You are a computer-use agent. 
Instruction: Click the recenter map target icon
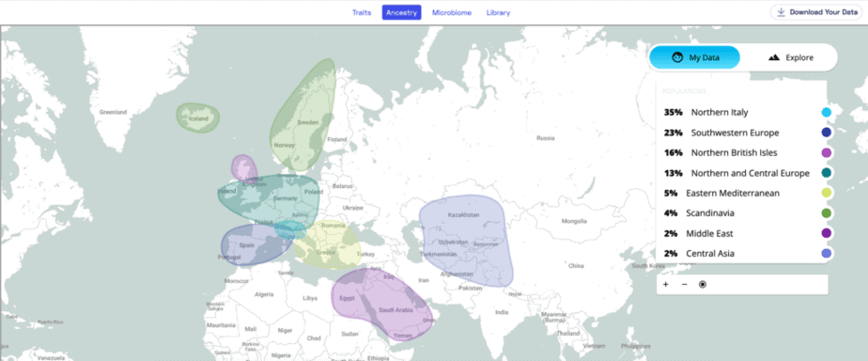[x=703, y=285]
